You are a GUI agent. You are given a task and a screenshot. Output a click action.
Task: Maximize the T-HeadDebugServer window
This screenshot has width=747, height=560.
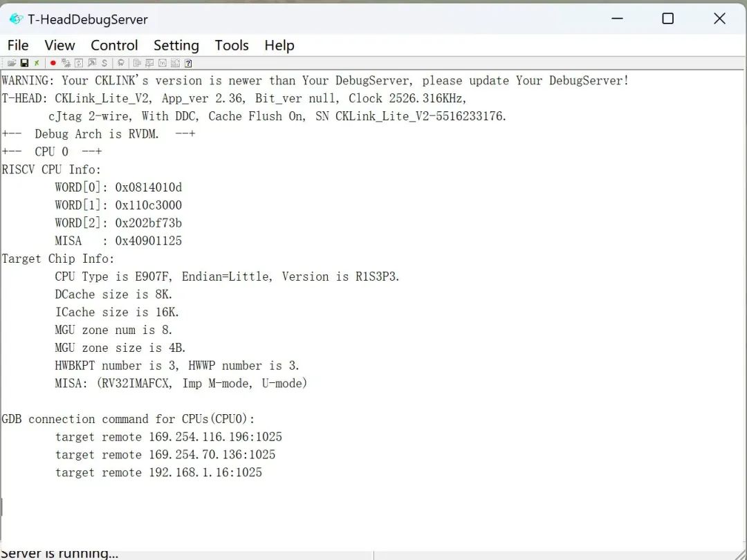click(x=667, y=19)
